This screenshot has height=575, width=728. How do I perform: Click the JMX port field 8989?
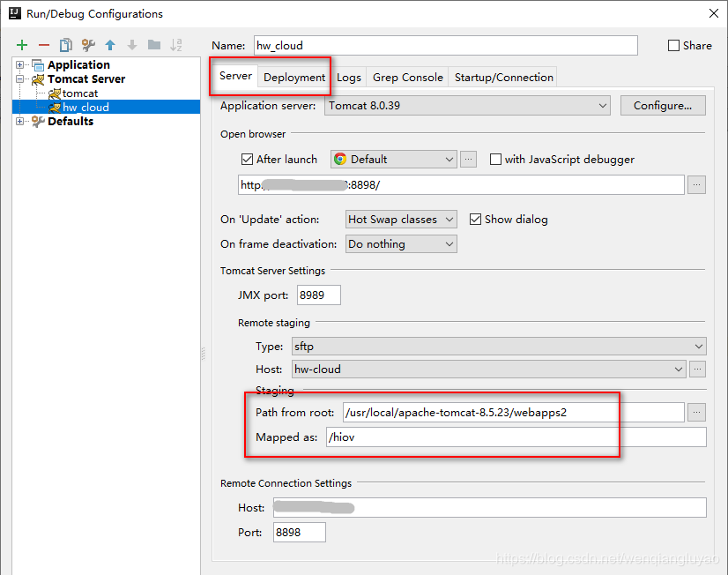[319, 295]
